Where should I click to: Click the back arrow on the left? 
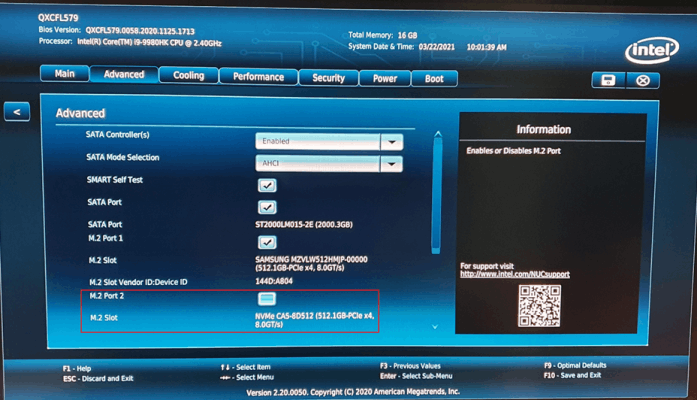(17, 112)
